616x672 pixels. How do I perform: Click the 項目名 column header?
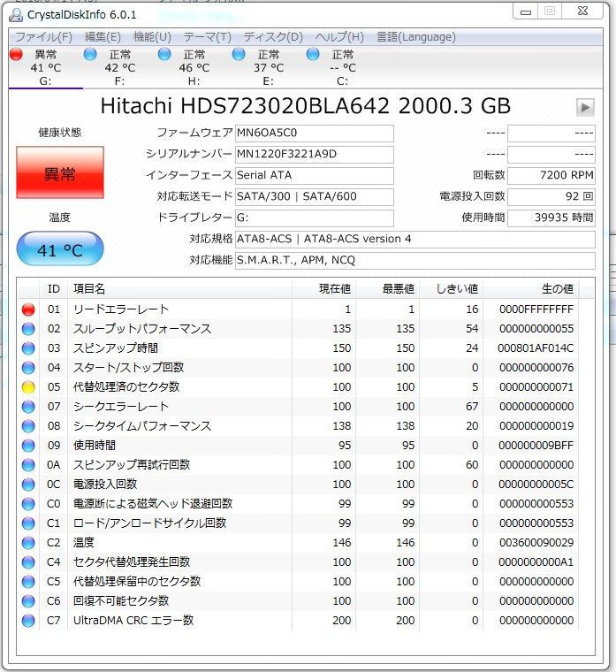(180, 289)
